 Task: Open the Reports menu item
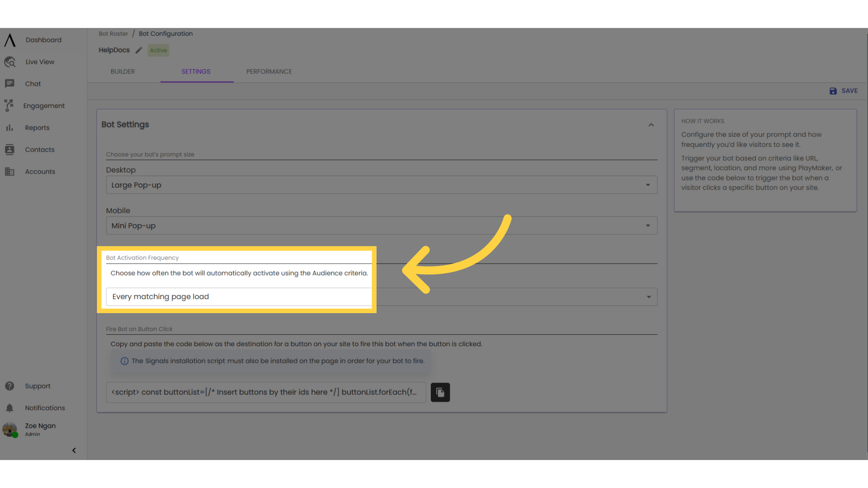[x=37, y=128]
